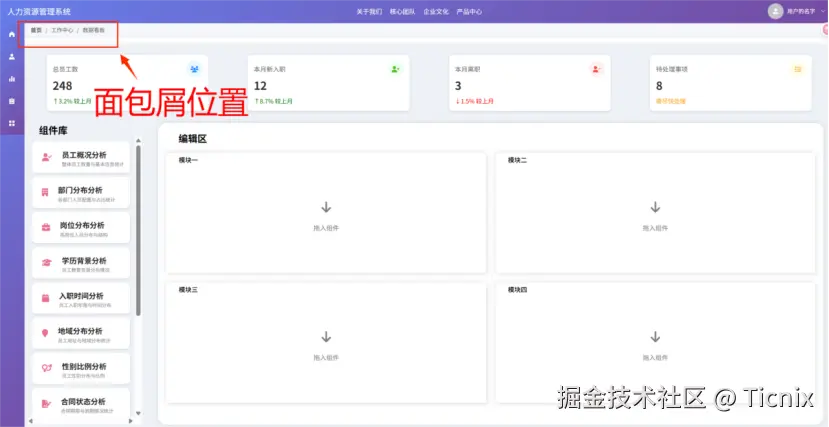Click the scroll down arrow of component list
The image size is (829, 427).
click(x=139, y=413)
